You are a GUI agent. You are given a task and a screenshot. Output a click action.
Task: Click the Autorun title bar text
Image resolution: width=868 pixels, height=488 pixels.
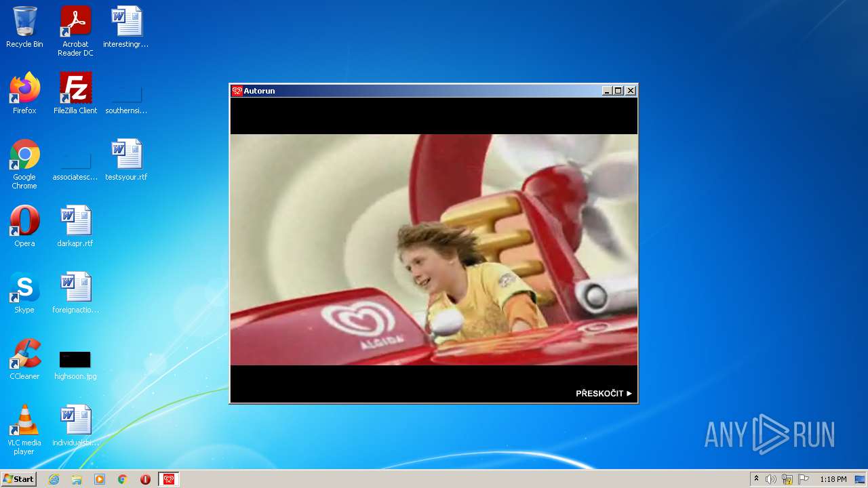[x=259, y=91]
